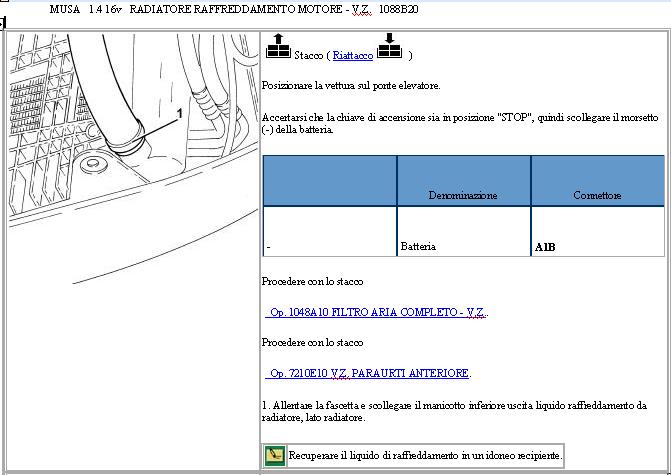Open Op. 1048A10 FILTRO ARIA COMPLETO link
This screenshot has height=475, width=671.
[x=376, y=313]
